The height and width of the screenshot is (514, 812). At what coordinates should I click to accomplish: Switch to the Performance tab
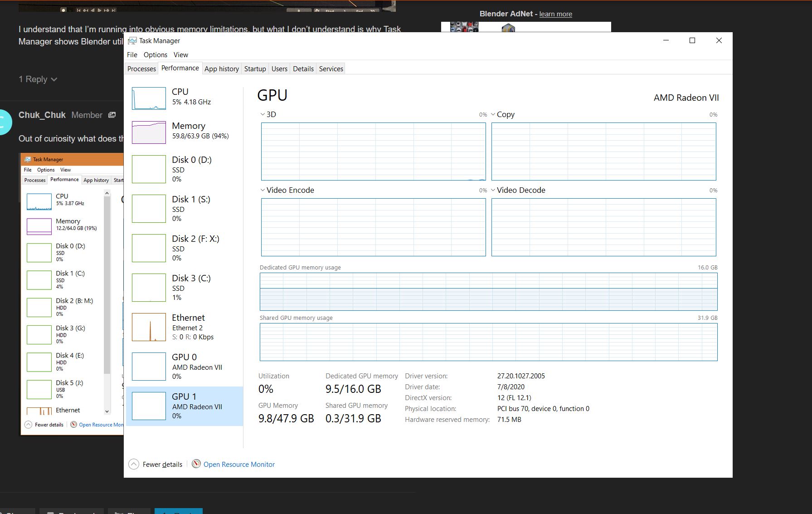click(180, 68)
